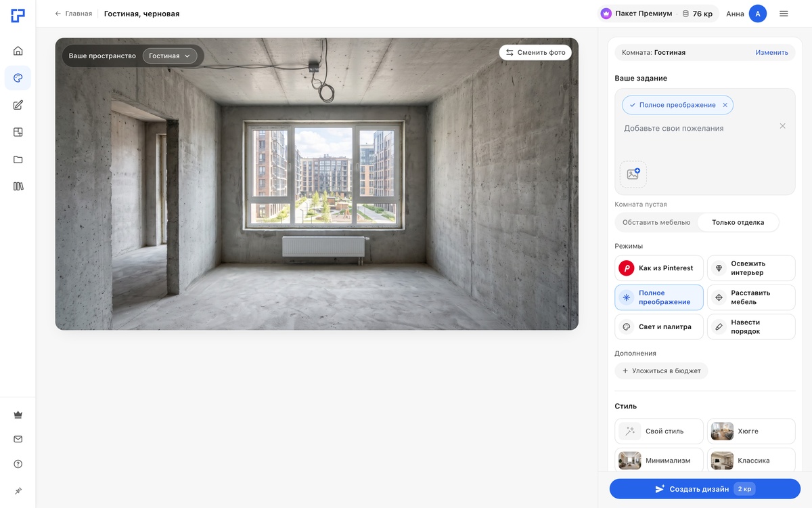Open the pencil edit icon in sidebar
The width and height of the screenshot is (812, 508).
[x=18, y=105]
